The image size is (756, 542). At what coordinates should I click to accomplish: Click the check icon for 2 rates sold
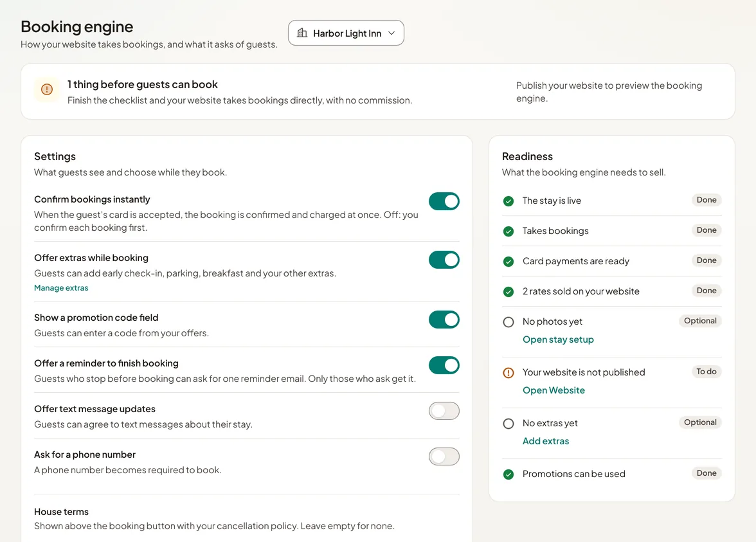coord(508,292)
